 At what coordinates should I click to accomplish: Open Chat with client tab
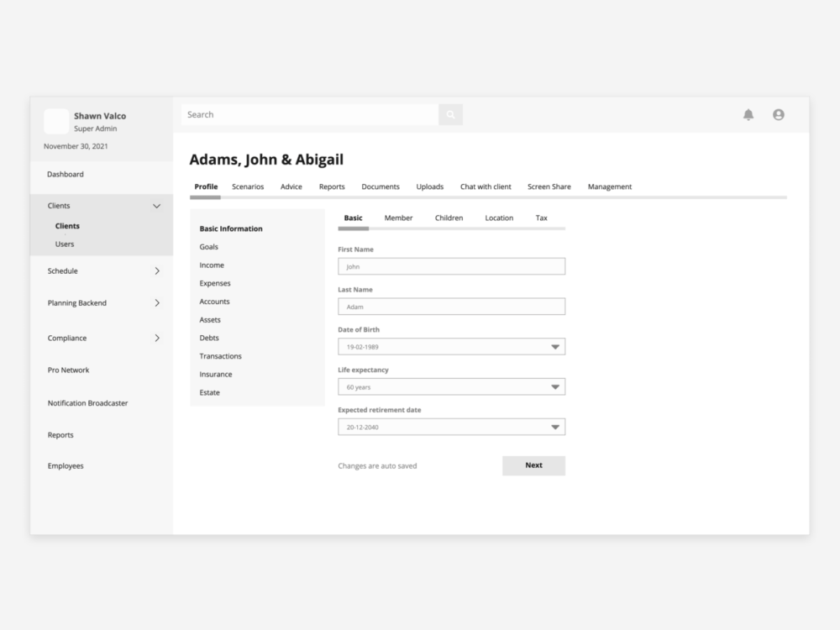point(486,186)
